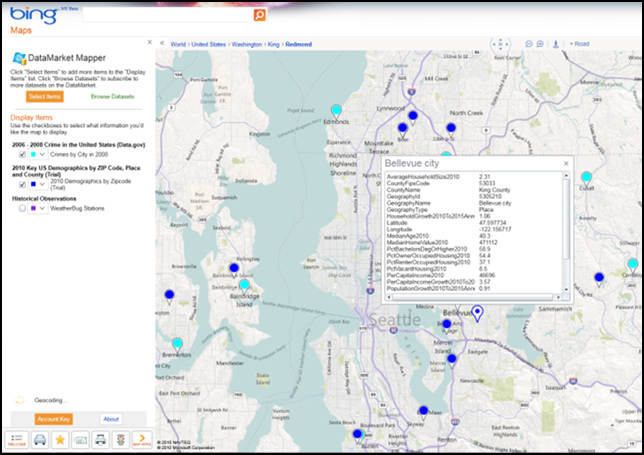Viewport: 644px width, 455px height.
Task: Expand the WeatherBug Stations chevron
Action: point(42,208)
